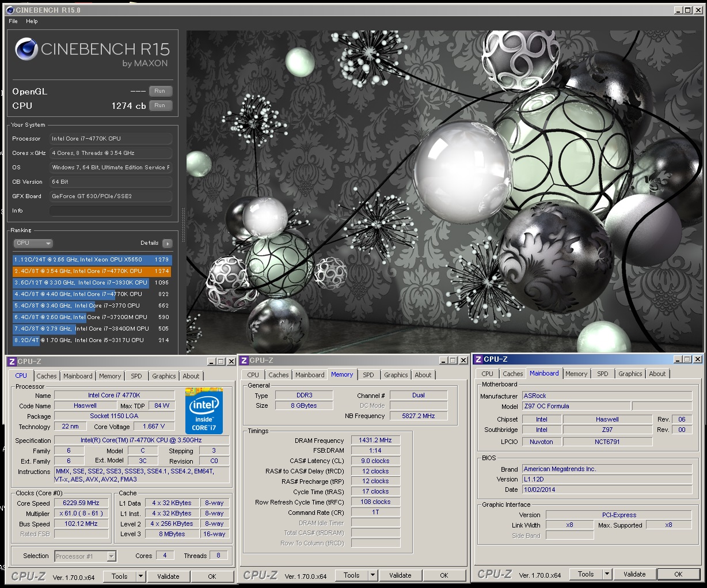Select the i7-3840QM ranking entry
The height and width of the screenshot is (588, 707).
coord(92,329)
